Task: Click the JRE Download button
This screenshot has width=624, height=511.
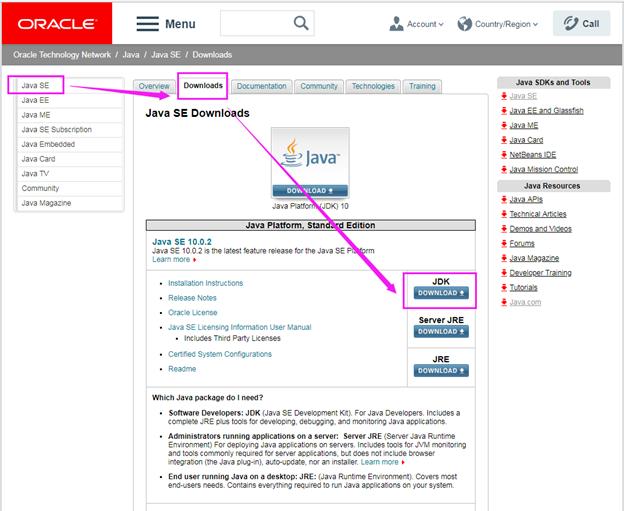Action: pyautogui.click(x=441, y=371)
